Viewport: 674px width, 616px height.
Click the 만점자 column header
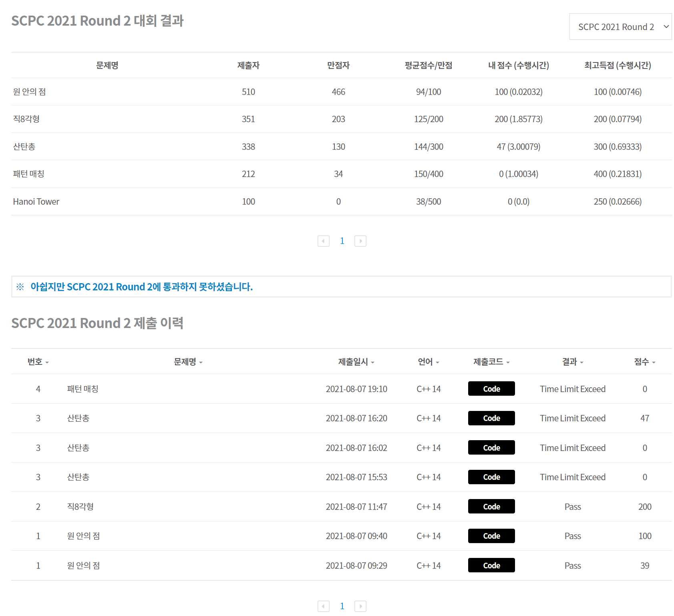coord(338,65)
